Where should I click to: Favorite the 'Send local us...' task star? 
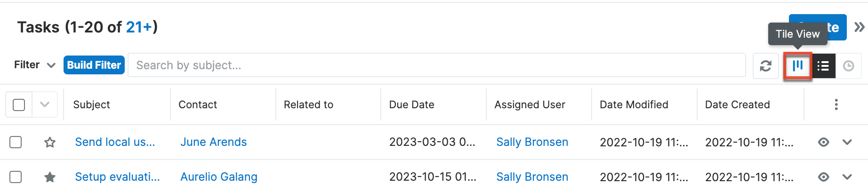pos(50,142)
